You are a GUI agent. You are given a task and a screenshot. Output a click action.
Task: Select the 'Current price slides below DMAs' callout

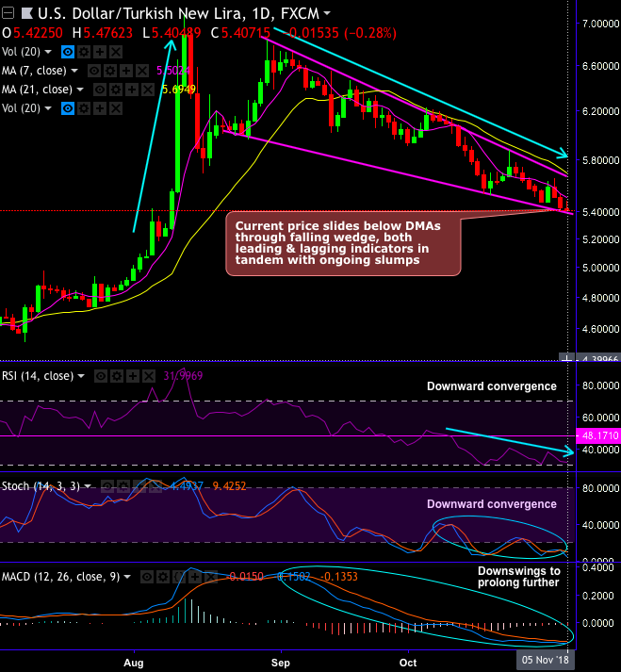[343, 243]
